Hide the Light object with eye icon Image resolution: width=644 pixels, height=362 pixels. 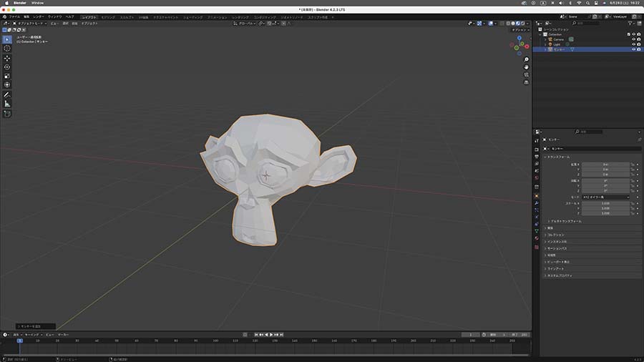point(633,44)
